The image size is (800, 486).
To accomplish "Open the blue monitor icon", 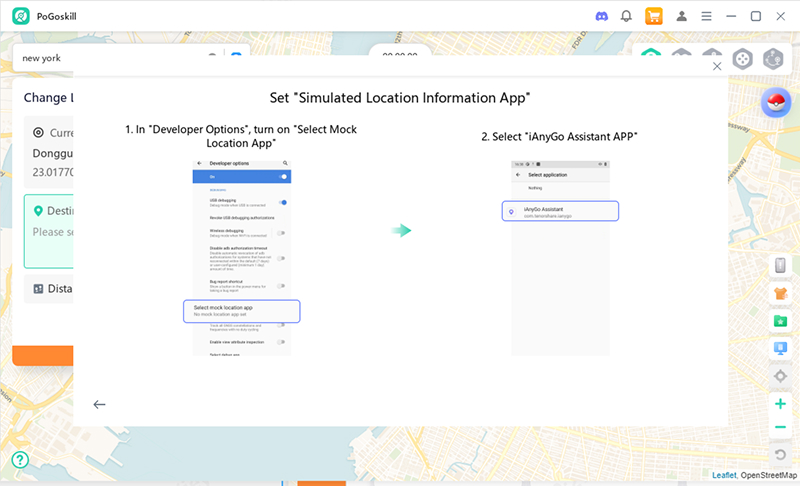I will click(780, 348).
